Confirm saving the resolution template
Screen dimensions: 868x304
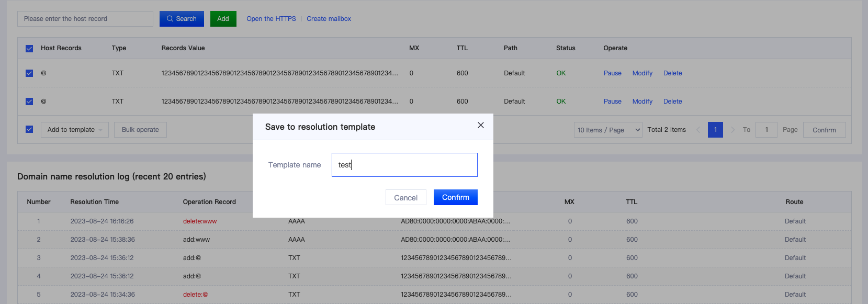pos(456,197)
